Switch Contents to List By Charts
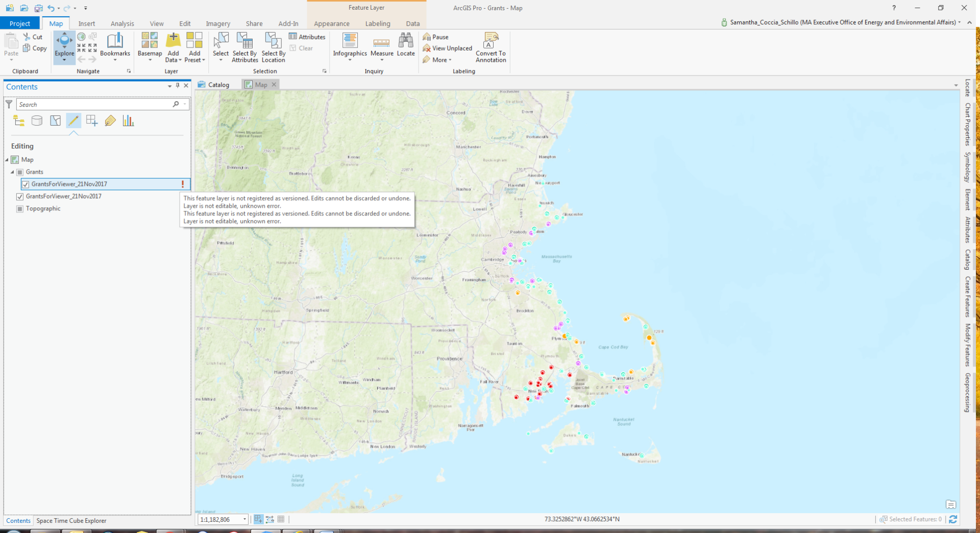 click(x=128, y=120)
